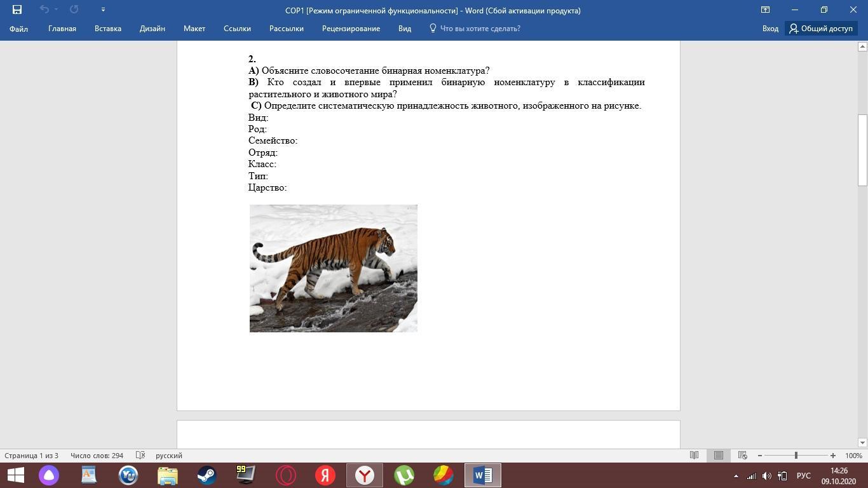Launch Steam from the taskbar

tap(207, 475)
